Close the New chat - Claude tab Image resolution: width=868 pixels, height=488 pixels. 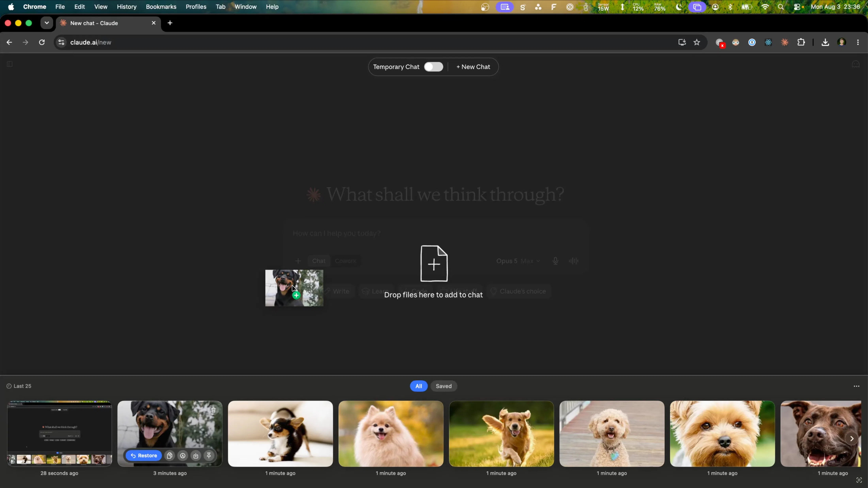(x=154, y=23)
